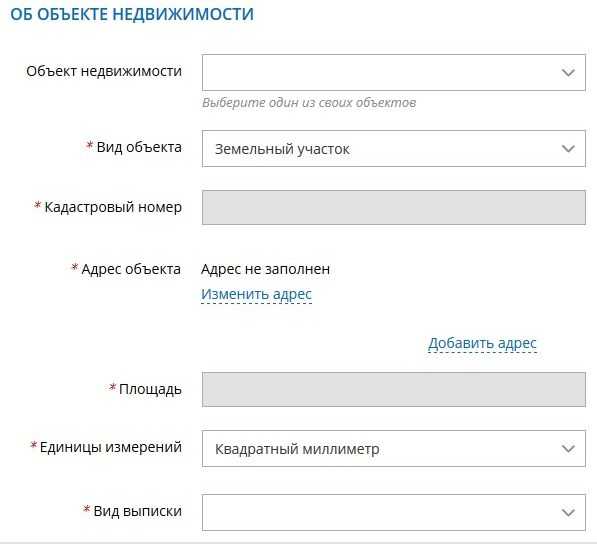597x544 pixels.
Task: Click the chevron arrow in Объект недвижимости dropdown
Action: (x=568, y=73)
